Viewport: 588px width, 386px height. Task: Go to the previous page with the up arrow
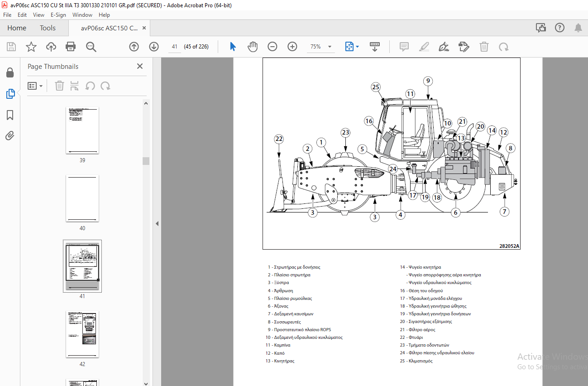134,47
